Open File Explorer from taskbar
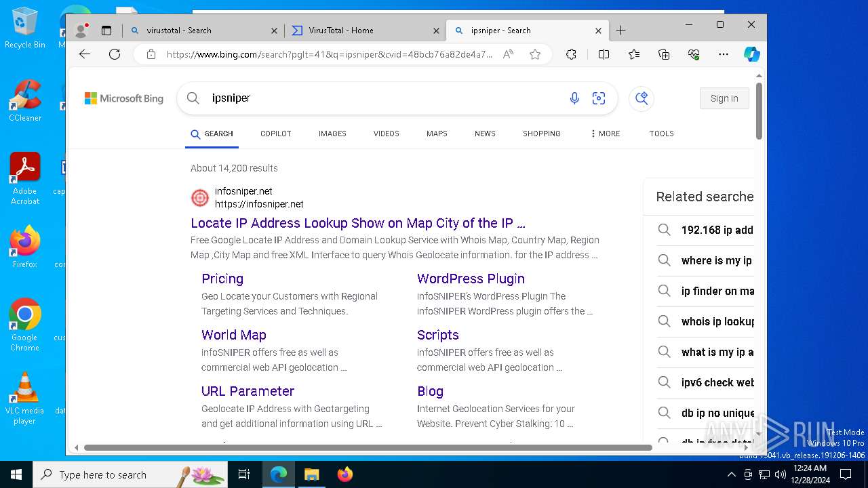 coord(311,474)
